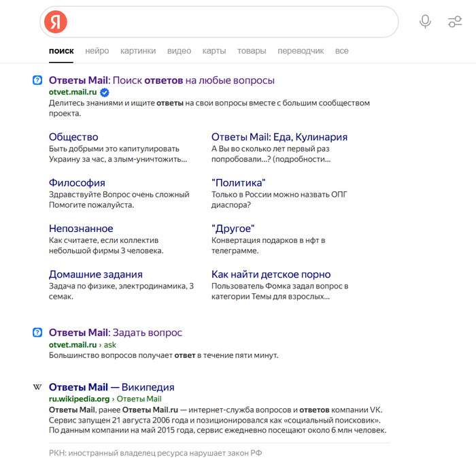Screen dimensions: 476x464
Task: Click the verified badge next to otvet.mail.ru
Action: pyautogui.click(x=105, y=92)
